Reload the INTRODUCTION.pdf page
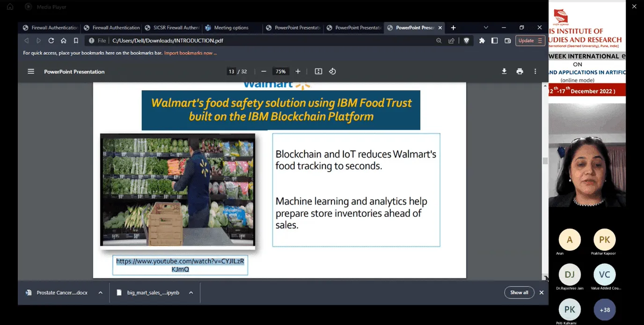 51,41
